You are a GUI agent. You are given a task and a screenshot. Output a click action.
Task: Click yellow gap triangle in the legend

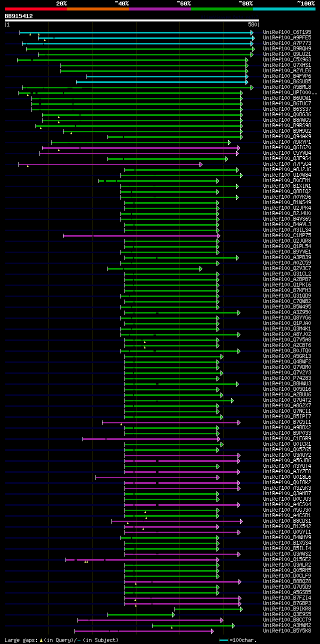[41, 640]
